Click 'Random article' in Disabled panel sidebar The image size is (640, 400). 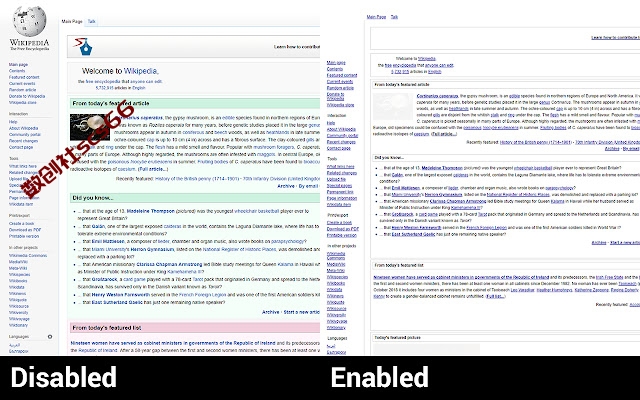click(x=22, y=90)
